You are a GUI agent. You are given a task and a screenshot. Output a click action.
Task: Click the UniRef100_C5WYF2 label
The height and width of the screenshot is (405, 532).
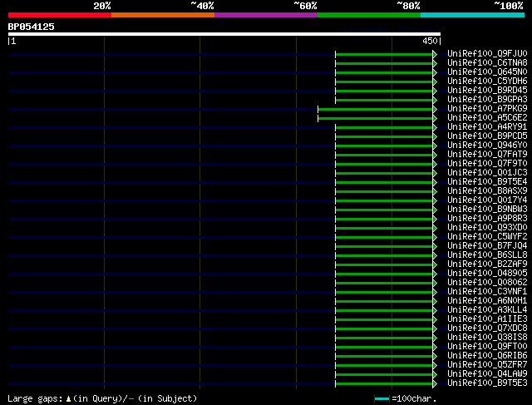pyautogui.click(x=487, y=237)
